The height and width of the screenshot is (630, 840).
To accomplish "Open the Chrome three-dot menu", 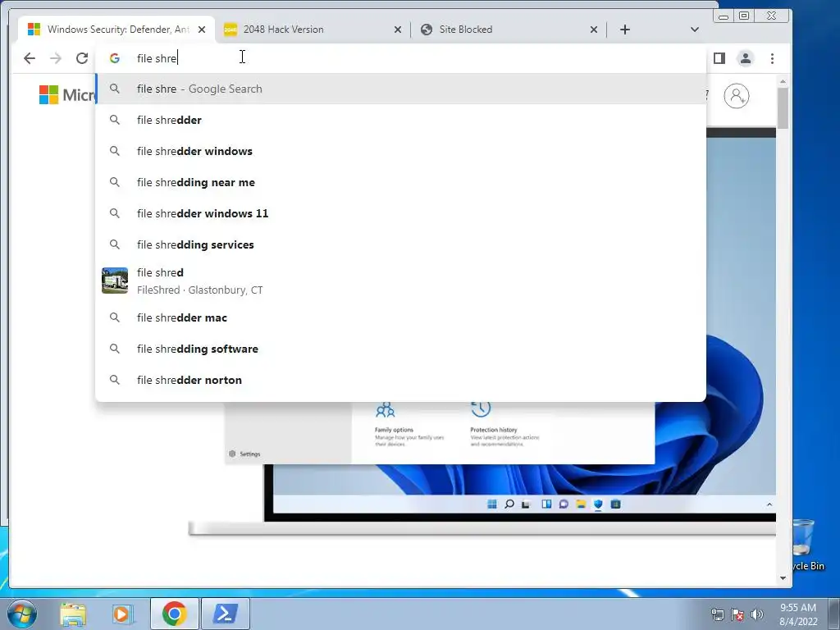I will [x=772, y=58].
